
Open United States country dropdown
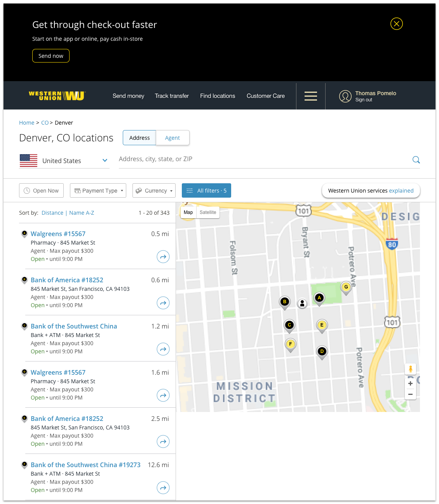(x=64, y=160)
